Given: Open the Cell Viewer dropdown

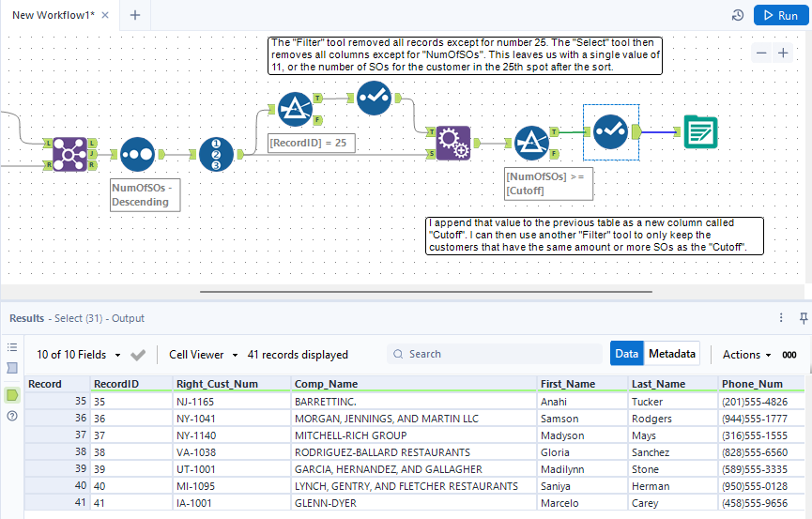Looking at the screenshot, I should 203,355.
